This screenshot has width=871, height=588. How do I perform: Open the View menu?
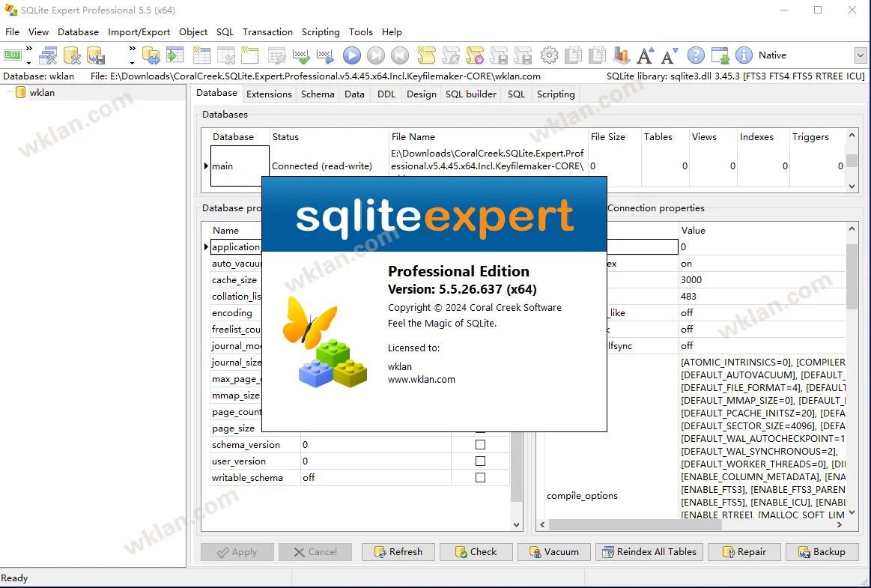(x=39, y=31)
